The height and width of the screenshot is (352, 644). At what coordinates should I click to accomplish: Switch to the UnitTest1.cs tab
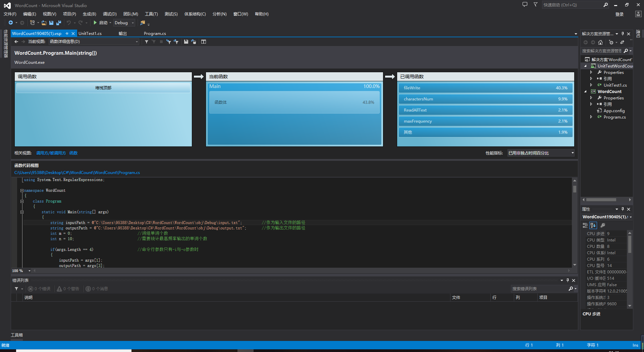point(90,34)
